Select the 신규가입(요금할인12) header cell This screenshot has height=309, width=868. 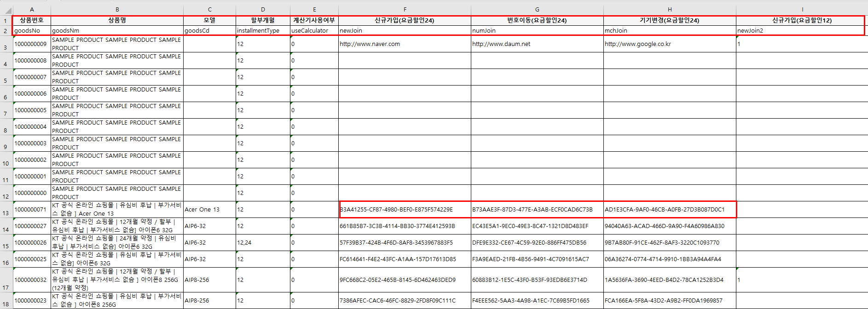point(802,20)
